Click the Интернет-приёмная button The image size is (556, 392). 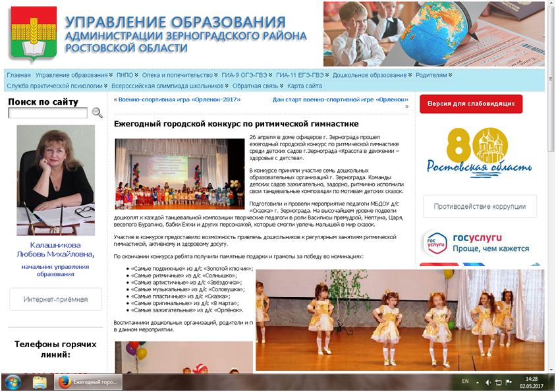click(x=56, y=299)
